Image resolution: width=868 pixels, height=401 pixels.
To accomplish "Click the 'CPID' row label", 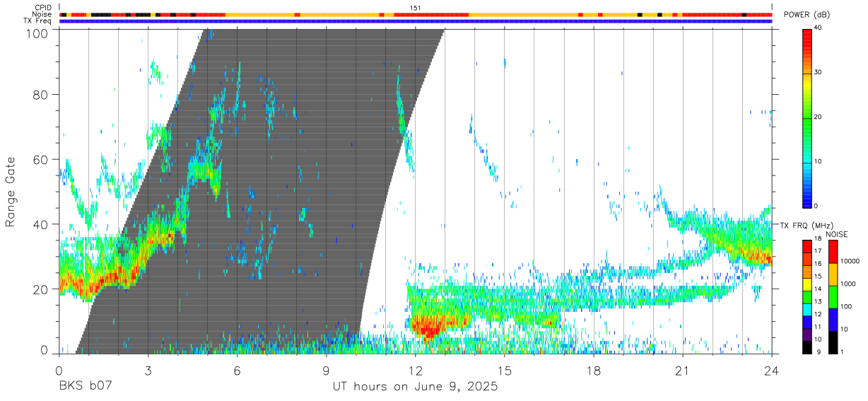I will pos(42,8).
